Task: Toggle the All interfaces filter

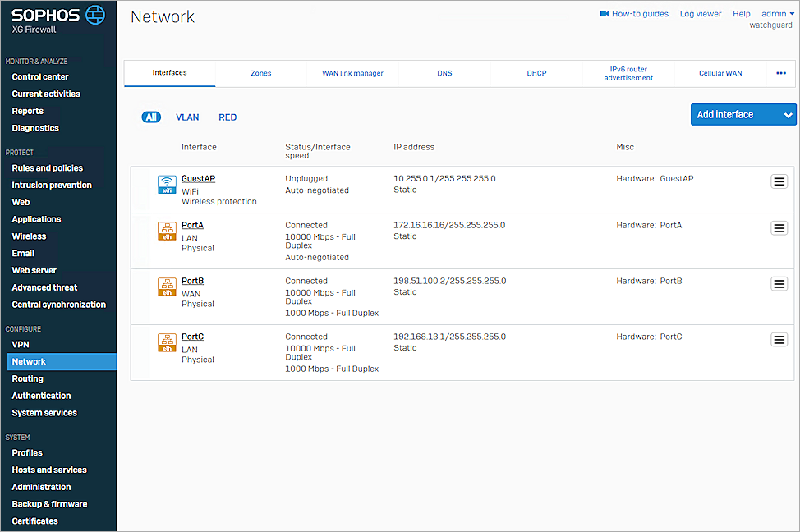Action: tap(151, 117)
